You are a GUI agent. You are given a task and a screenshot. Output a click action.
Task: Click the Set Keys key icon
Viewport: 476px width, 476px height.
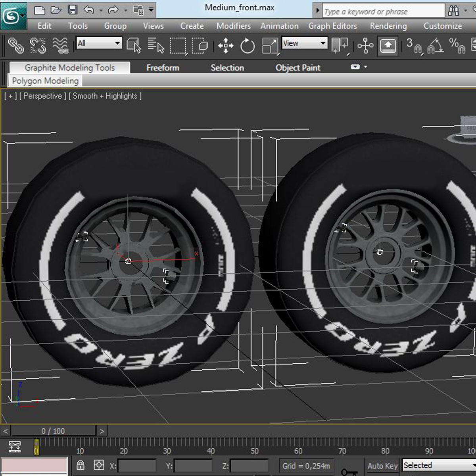pos(349,472)
